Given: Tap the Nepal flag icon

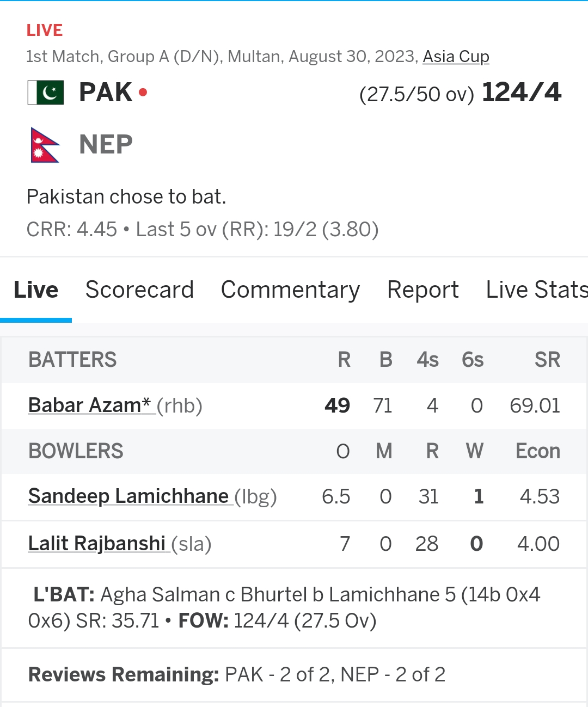Looking at the screenshot, I should (x=45, y=145).
